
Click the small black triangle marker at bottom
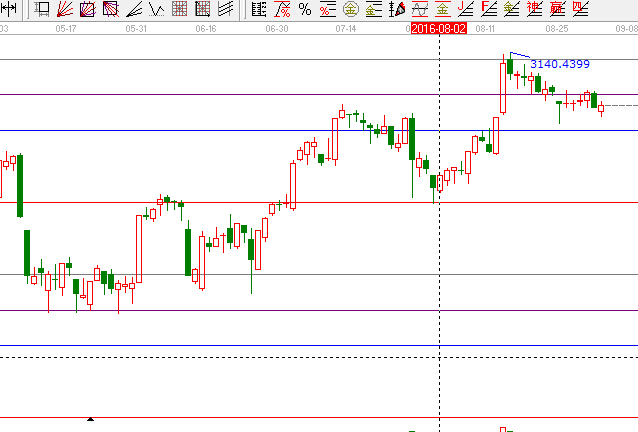[x=91, y=419]
